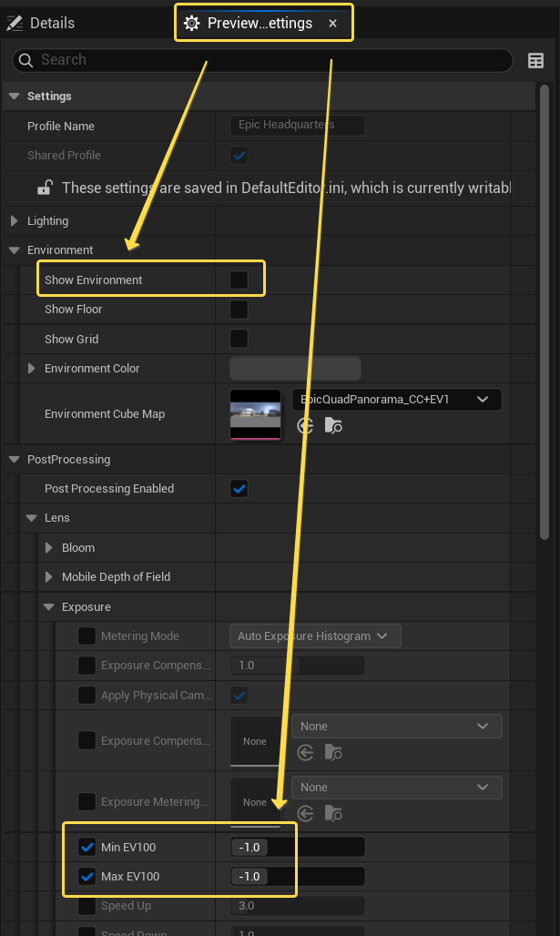Image resolution: width=560 pixels, height=936 pixels.
Task: Click the Search field in panel
Action: coord(262,60)
